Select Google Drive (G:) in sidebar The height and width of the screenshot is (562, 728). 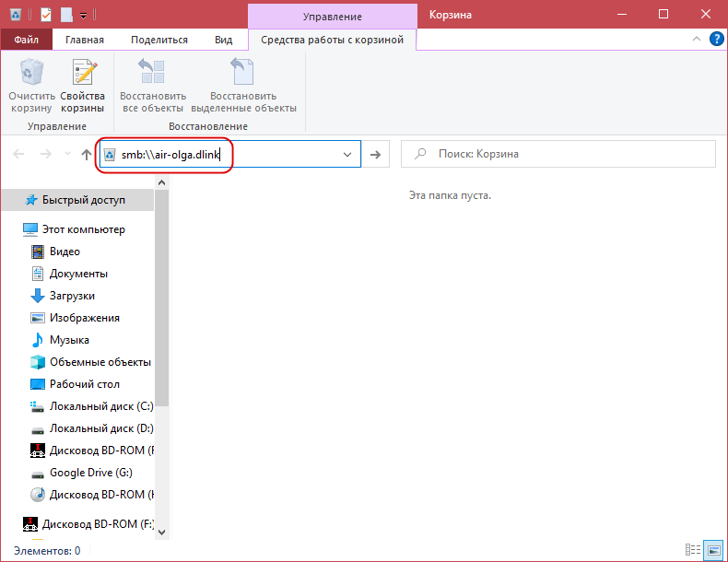tap(90, 473)
